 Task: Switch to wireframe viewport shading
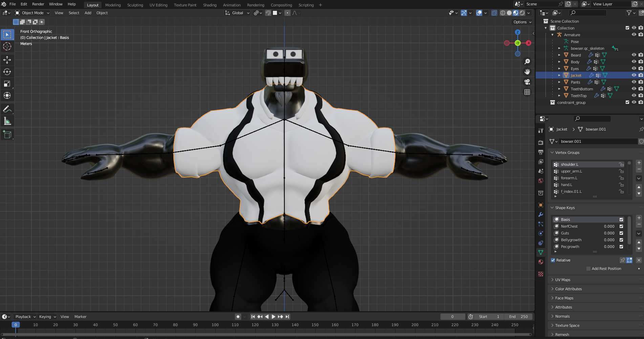pyautogui.click(x=503, y=13)
